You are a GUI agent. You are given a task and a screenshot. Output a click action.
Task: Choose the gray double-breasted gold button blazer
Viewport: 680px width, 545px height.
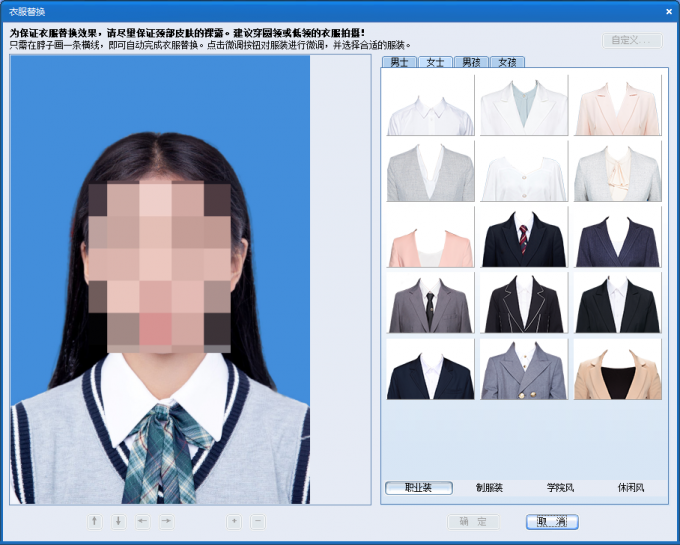click(x=524, y=369)
